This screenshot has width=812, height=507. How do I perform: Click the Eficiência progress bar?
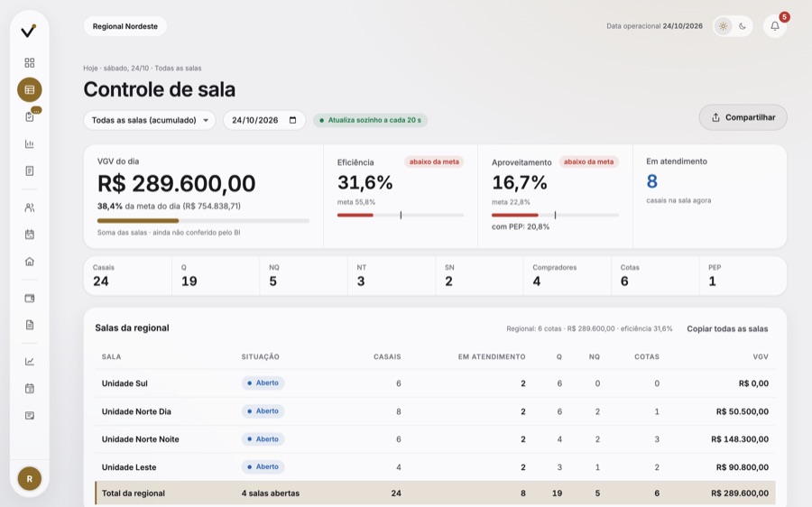click(x=401, y=215)
